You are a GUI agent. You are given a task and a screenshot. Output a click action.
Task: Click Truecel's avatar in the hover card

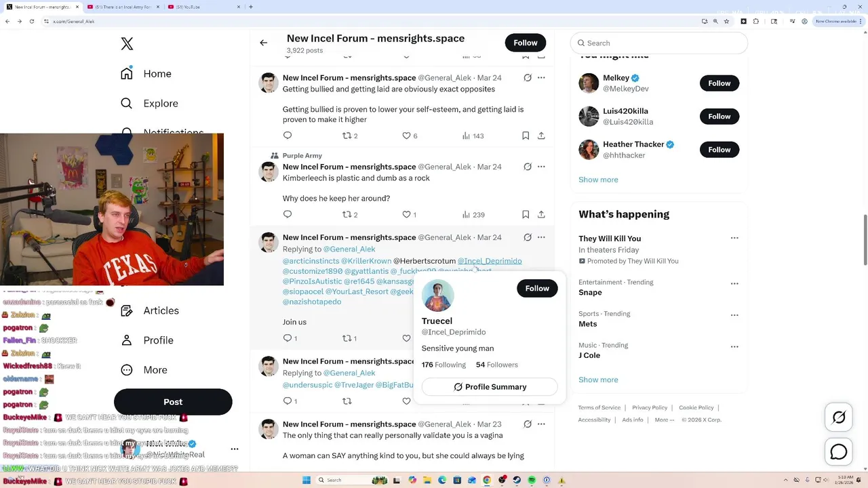[x=437, y=296]
